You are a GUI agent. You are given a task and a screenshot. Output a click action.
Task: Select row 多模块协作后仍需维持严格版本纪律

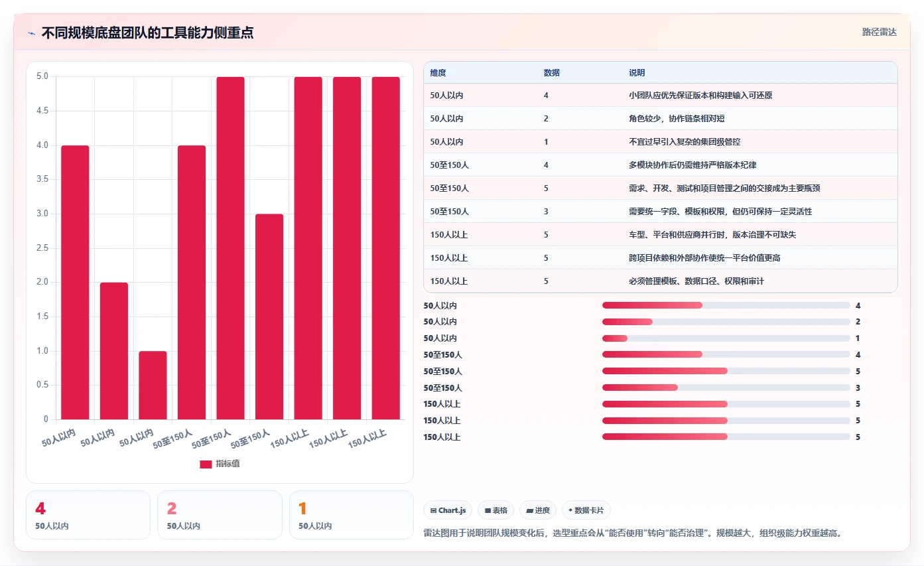(x=660, y=165)
